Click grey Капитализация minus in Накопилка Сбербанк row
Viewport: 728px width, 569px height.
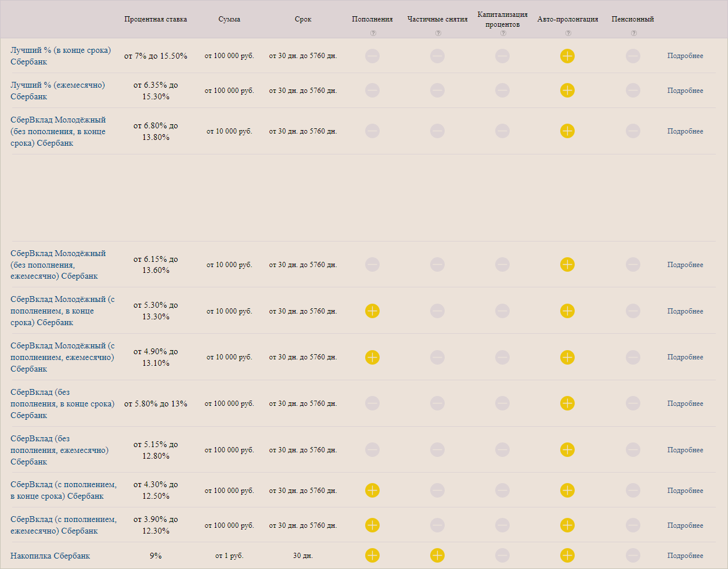(x=502, y=556)
